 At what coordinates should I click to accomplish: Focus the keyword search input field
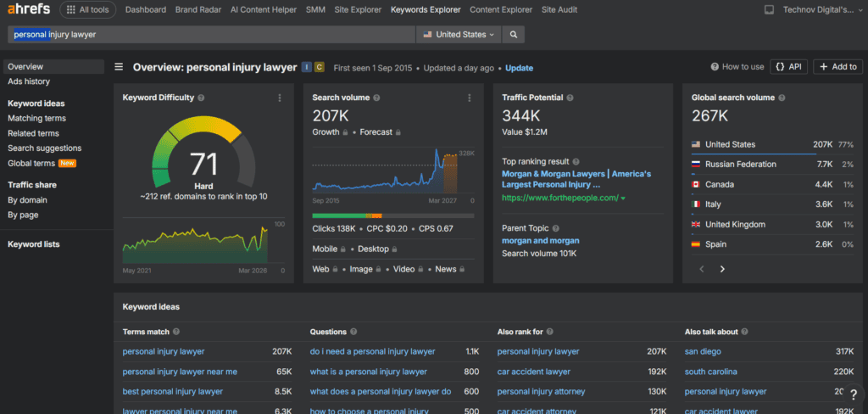point(212,35)
